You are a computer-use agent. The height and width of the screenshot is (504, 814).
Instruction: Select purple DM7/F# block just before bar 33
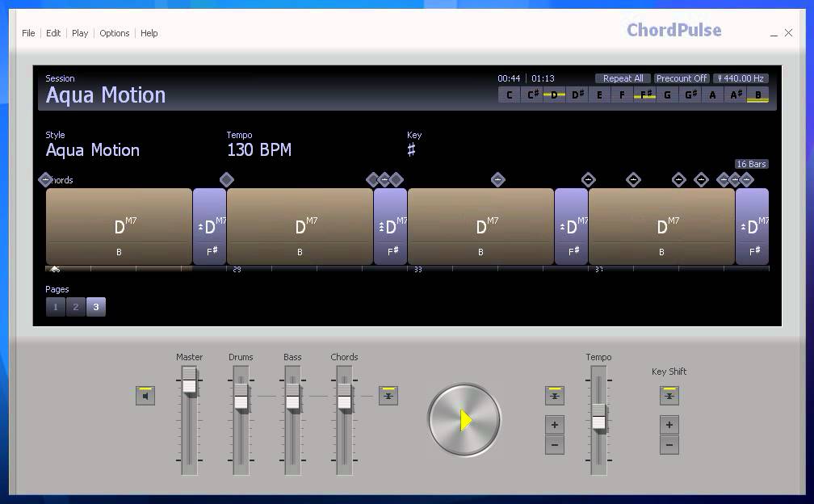pyautogui.click(x=390, y=226)
